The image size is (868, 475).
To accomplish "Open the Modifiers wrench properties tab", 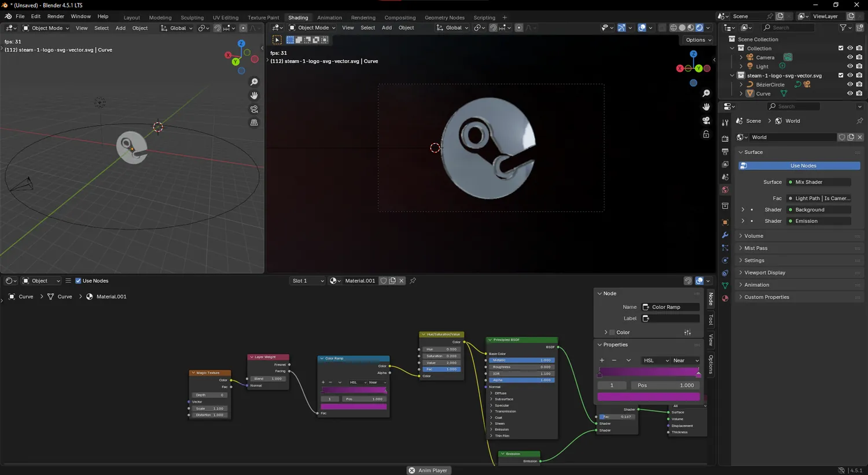I will pos(725,235).
